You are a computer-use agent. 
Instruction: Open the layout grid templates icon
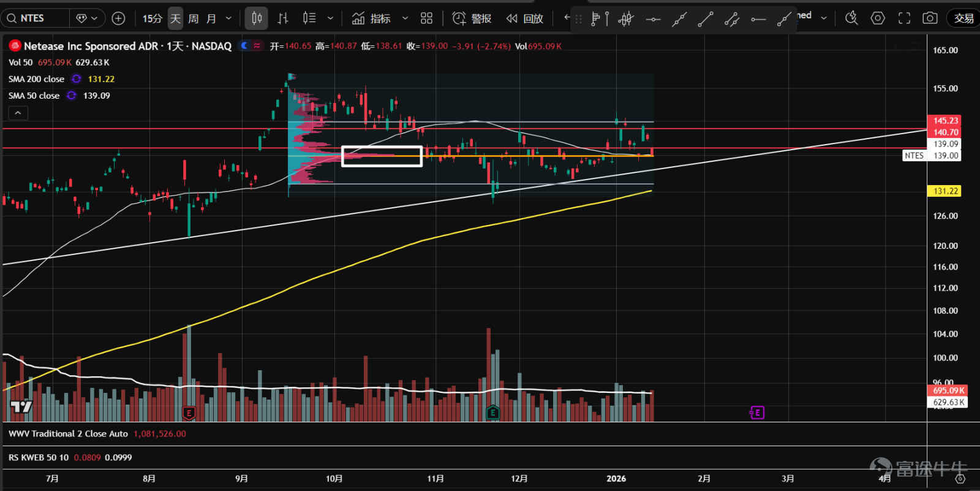coord(427,18)
